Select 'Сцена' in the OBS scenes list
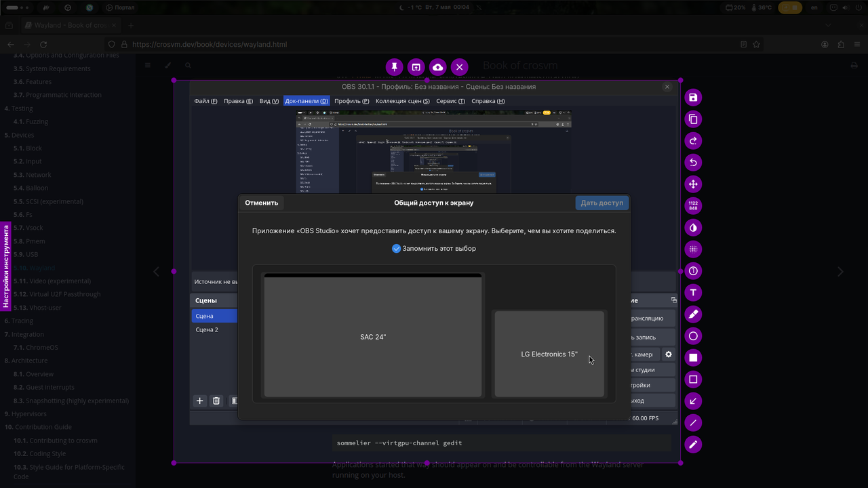868x488 pixels. pos(214,316)
